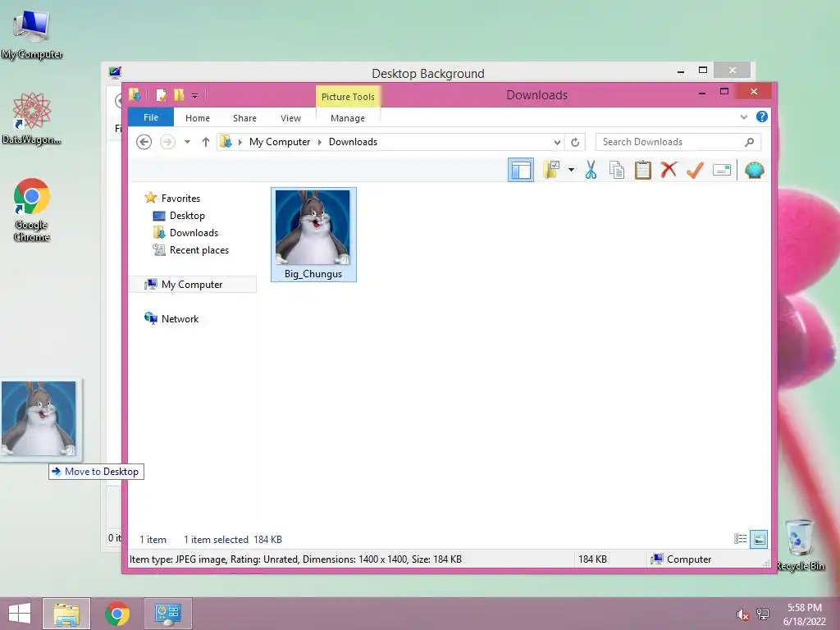This screenshot has width=840, height=630.
Task: Open the Help question mark icon
Action: coord(761,116)
